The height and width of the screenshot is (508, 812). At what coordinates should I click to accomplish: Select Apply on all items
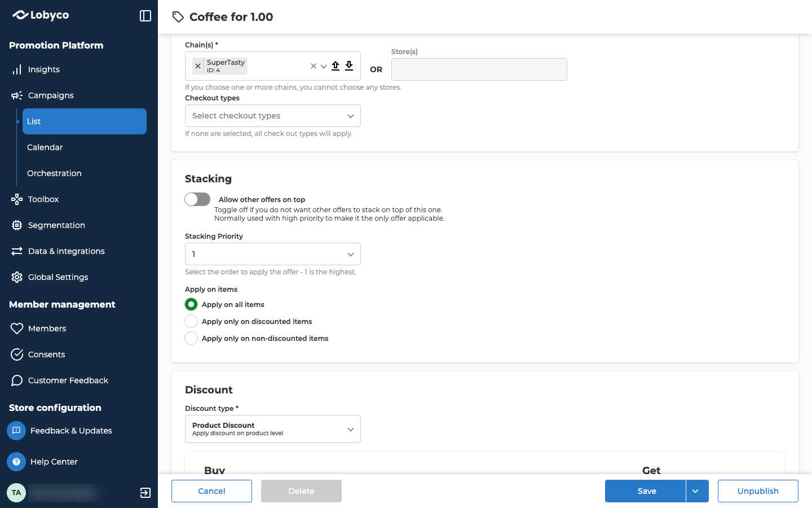click(191, 304)
